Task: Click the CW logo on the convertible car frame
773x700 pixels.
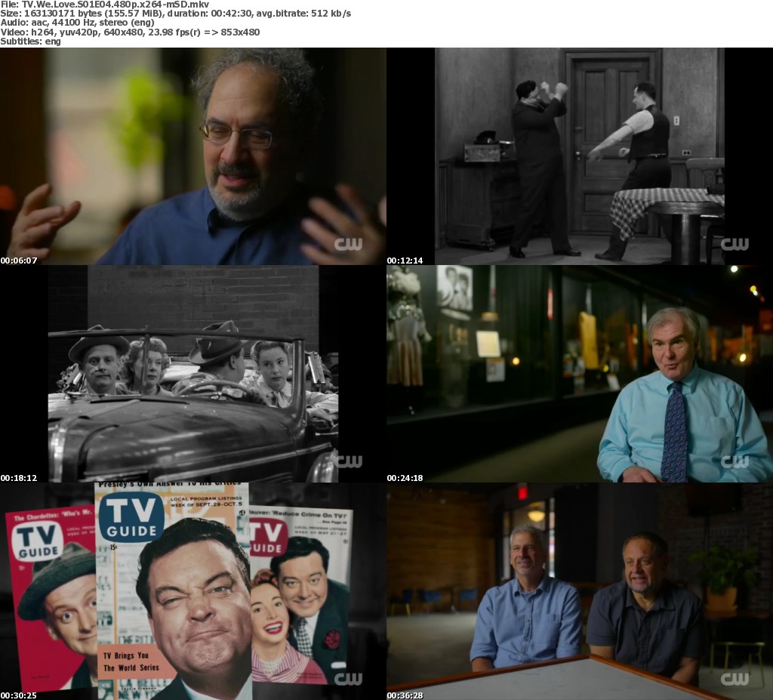Action: [x=348, y=461]
